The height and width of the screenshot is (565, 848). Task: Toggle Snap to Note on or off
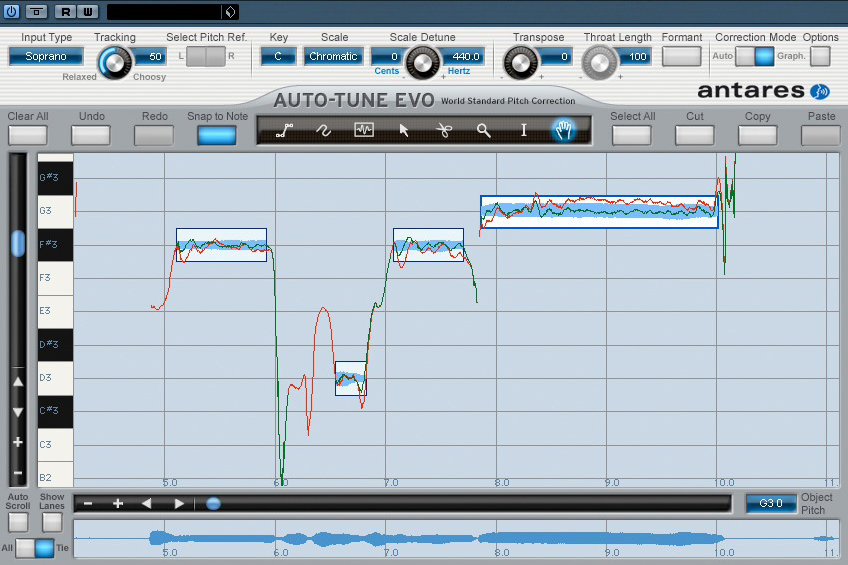216,135
